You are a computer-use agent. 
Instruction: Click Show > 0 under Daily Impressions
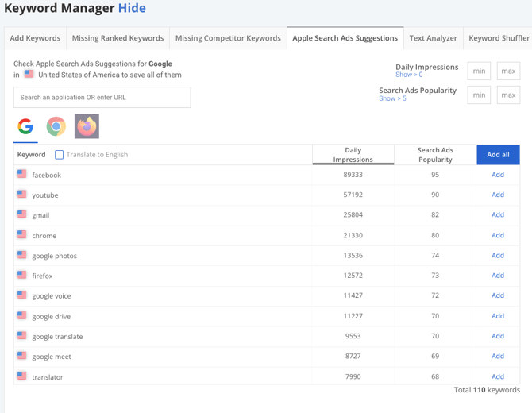[x=409, y=75]
